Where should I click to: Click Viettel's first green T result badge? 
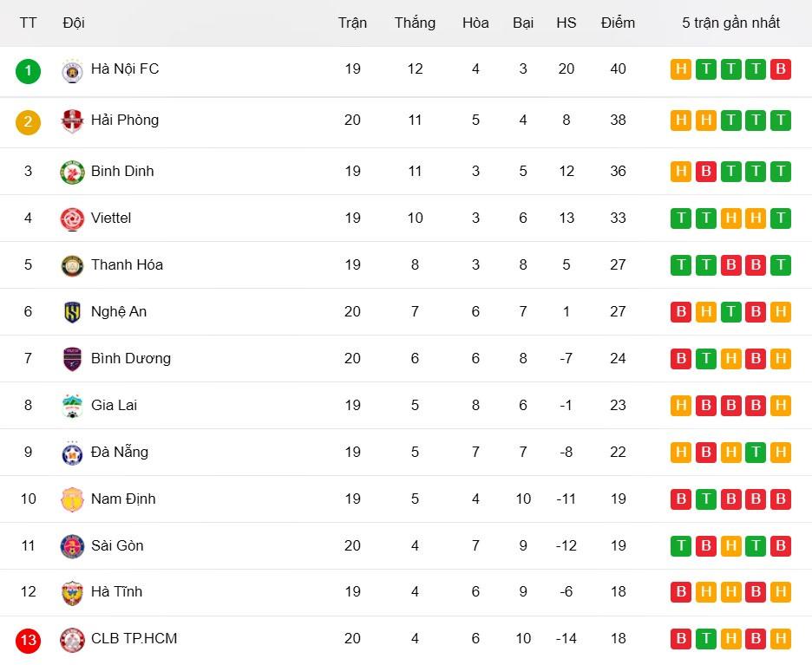click(681, 218)
